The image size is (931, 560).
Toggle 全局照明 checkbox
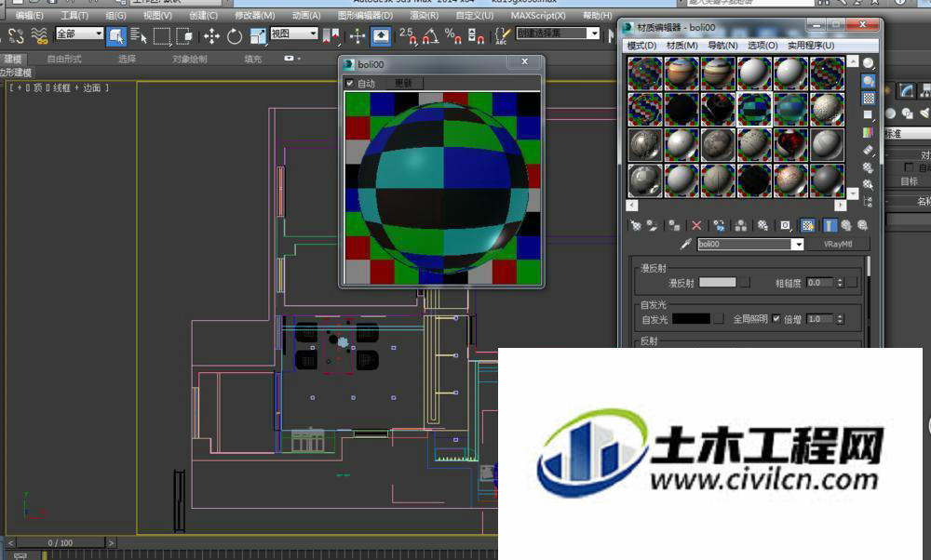[776, 318]
